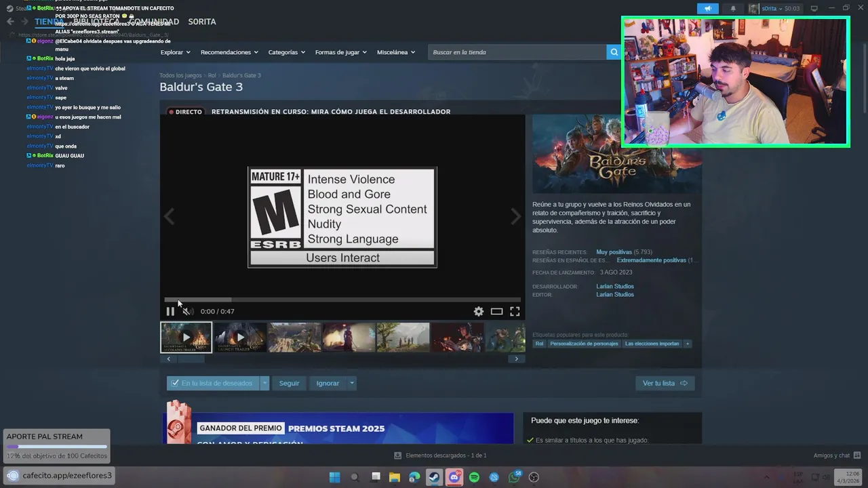Go to the TIENDA tab
Screen dimensions: 868x488
(x=48, y=22)
